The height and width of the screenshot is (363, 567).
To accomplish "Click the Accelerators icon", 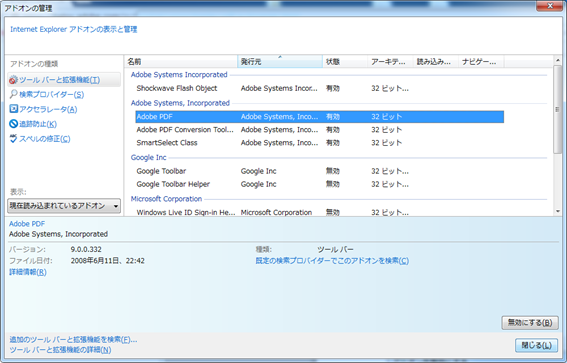I will [x=13, y=109].
